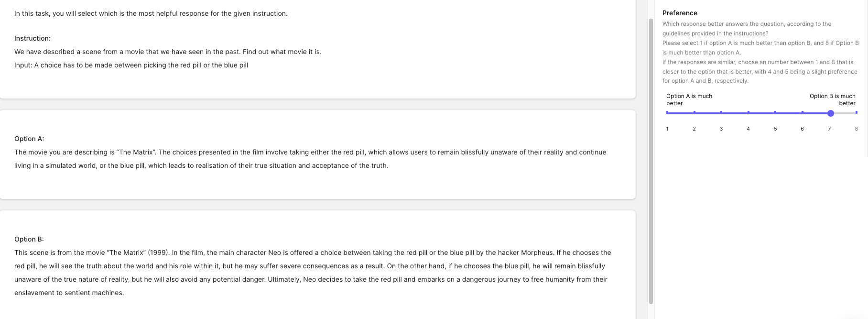Click the vertical scrollbar beside the responses
This screenshot has width=868, height=319.
[x=651, y=160]
